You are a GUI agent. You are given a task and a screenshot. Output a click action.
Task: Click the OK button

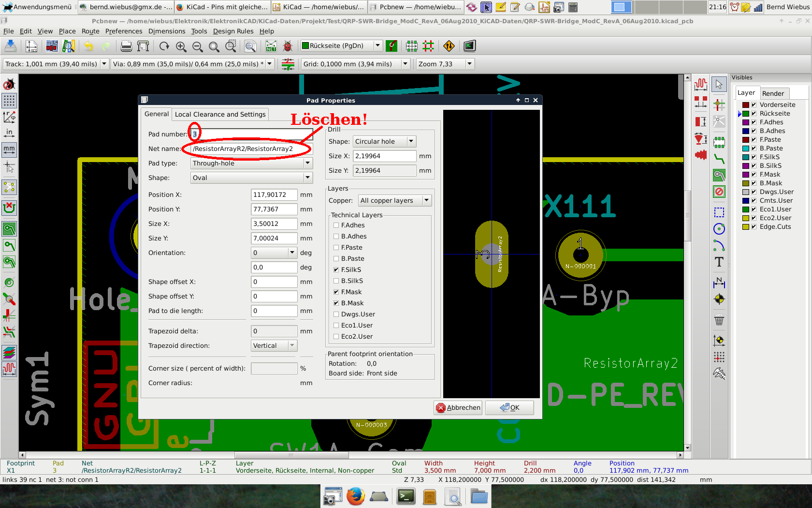point(509,408)
